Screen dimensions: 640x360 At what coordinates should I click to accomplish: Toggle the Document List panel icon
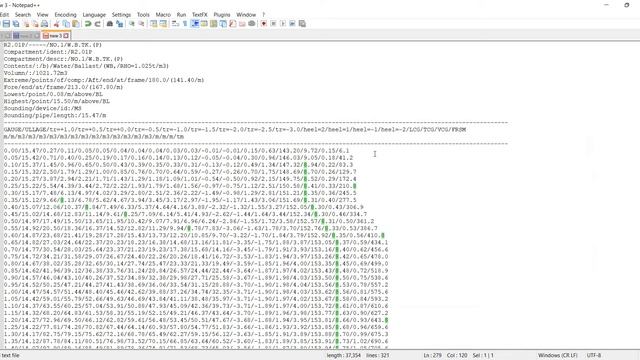(x=223, y=24)
